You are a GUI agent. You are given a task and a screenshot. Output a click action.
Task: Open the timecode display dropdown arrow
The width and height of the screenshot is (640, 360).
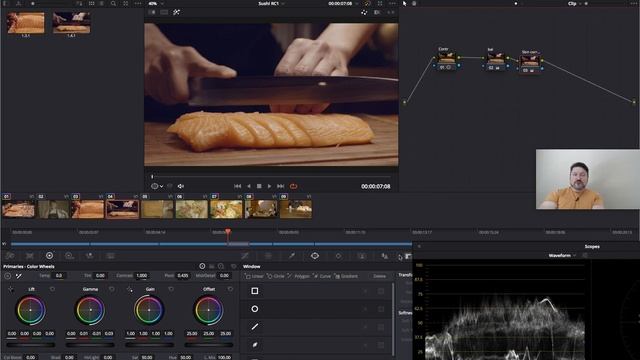click(x=356, y=3)
